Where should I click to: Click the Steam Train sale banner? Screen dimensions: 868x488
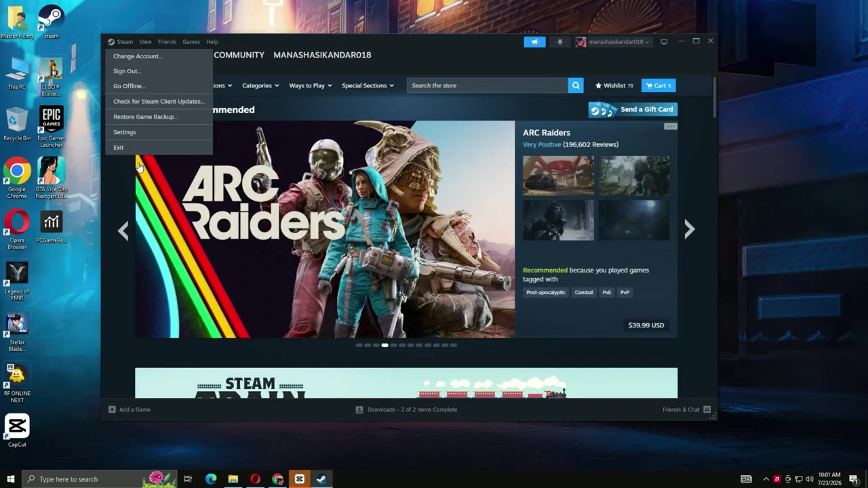point(406,383)
